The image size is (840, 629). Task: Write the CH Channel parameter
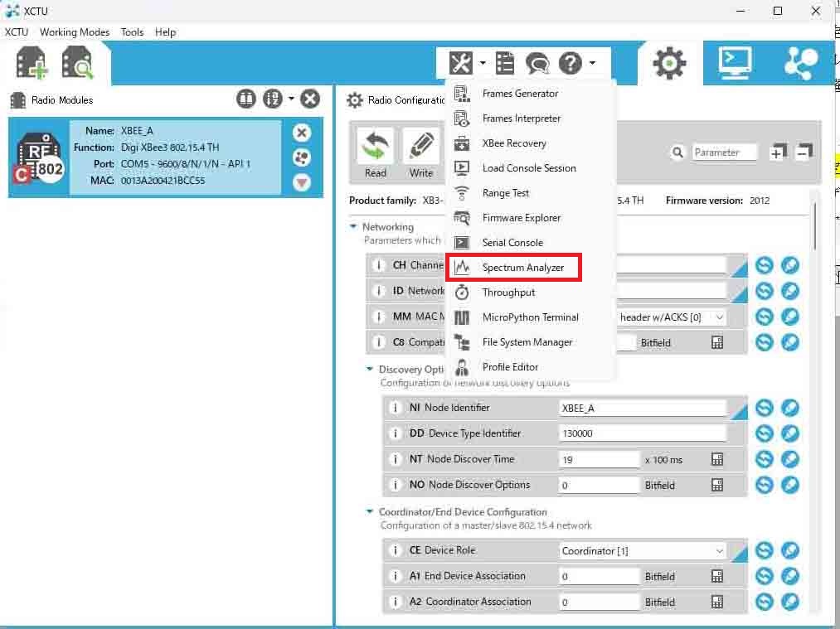click(790, 265)
